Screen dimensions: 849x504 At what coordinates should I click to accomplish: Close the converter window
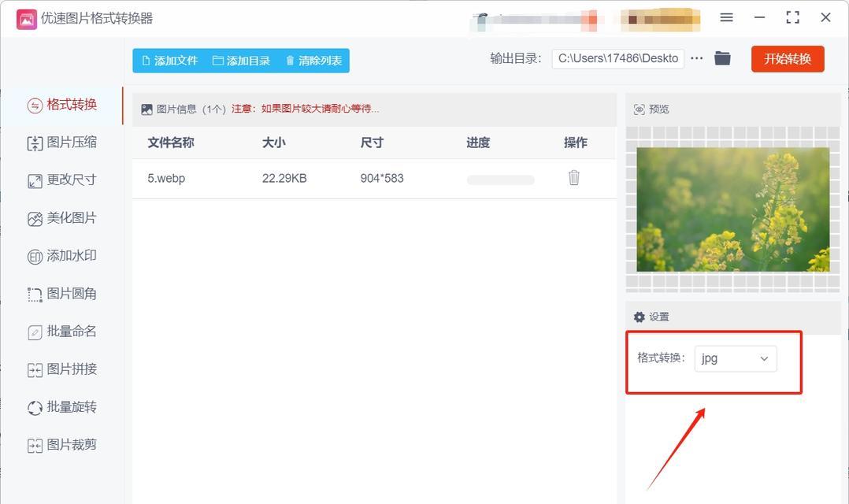pyautogui.click(x=825, y=18)
